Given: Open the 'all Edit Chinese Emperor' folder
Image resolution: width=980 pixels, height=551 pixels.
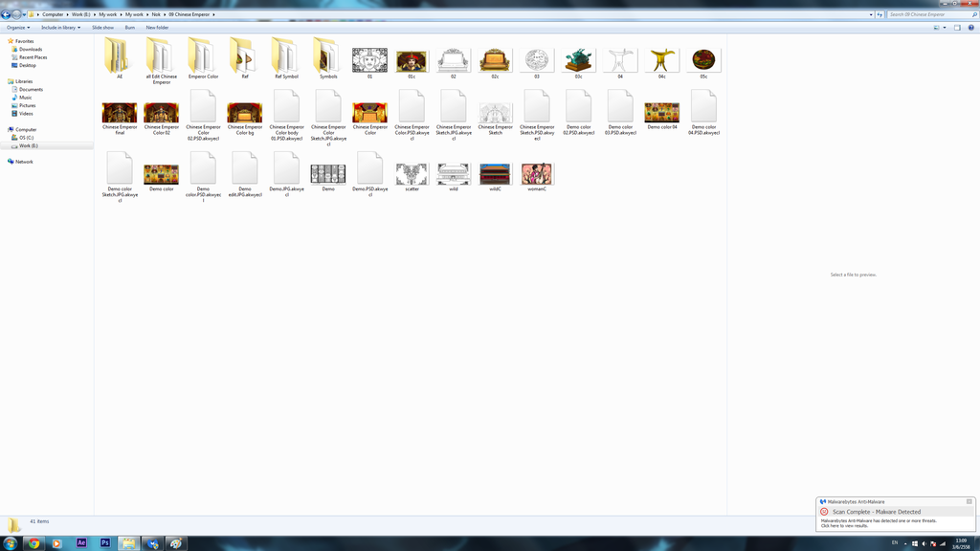Looking at the screenshot, I should pyautogui.click(x=161, y=59).
